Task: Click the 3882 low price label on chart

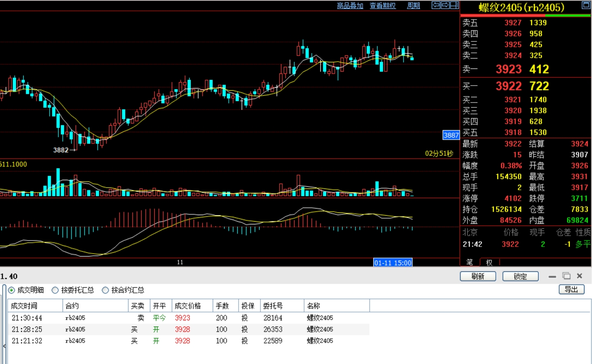Action: tap(61, 150)
